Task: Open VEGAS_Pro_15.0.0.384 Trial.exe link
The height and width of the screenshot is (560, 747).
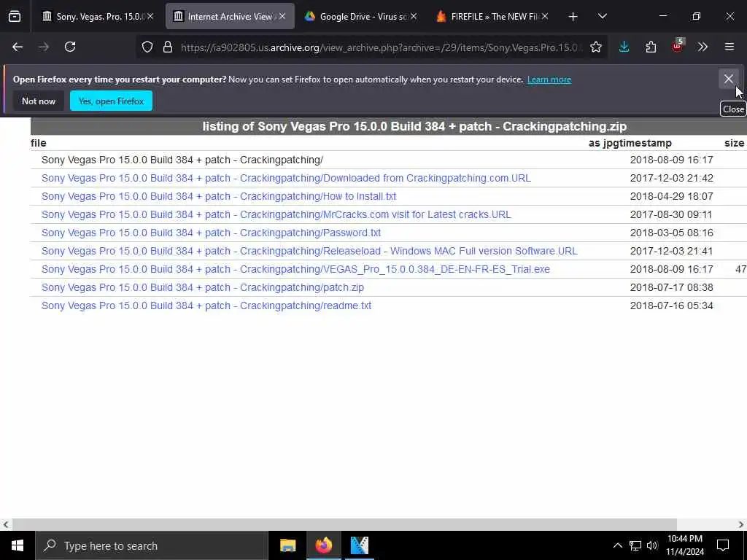Action: [x=295, y=269]
